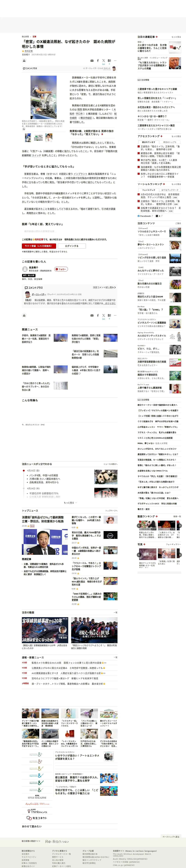Select the 昨日のトップ5 ranking tab
The image size is (186, 868).
170,142
